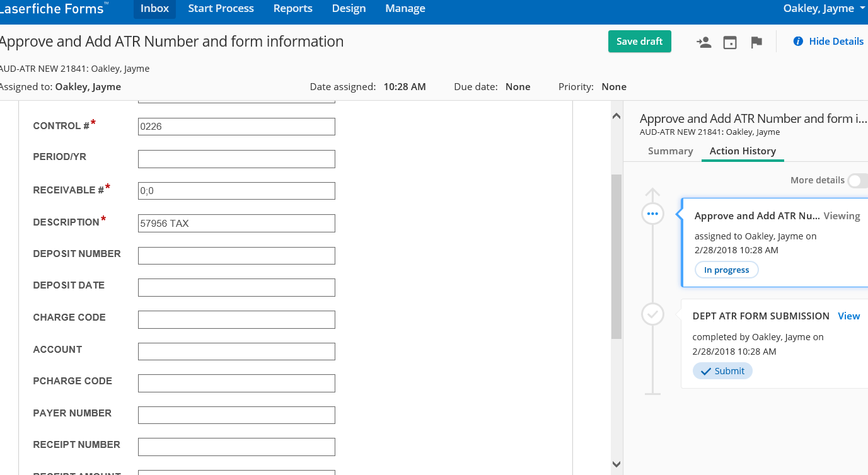This screenshot has height=475, width=868.
Task: Select the Action History tab
Action: click(743, 151)
